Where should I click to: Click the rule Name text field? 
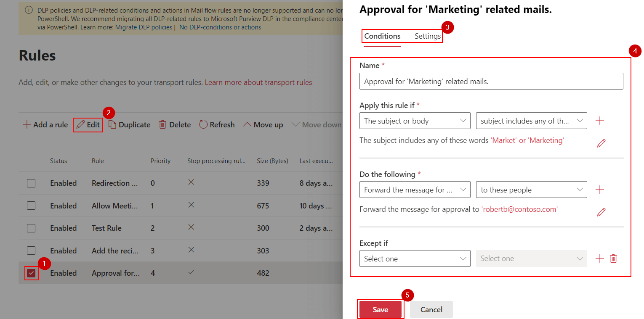491,82
